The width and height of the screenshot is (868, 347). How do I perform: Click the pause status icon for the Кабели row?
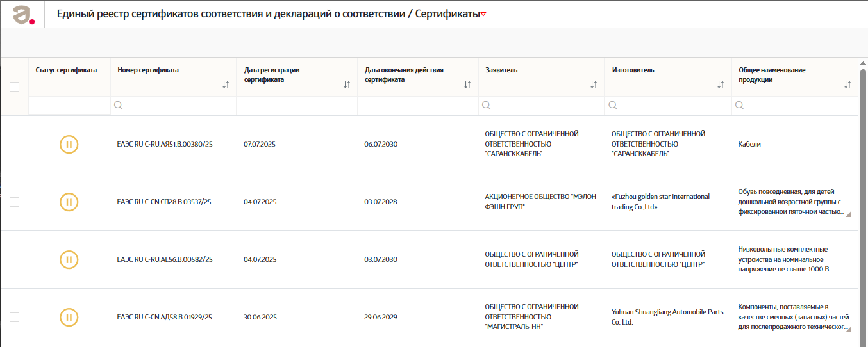(69, 145)
